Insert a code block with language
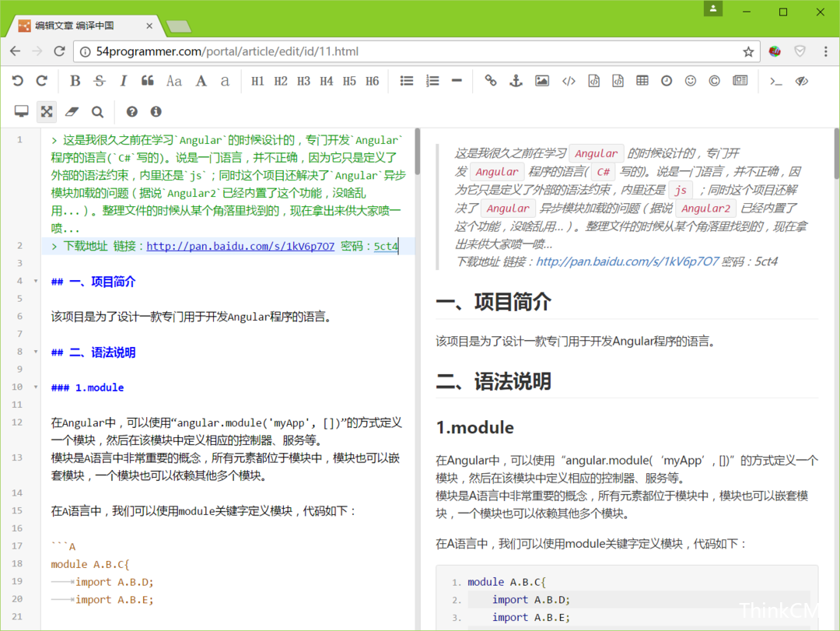 [x=618, y=81]
